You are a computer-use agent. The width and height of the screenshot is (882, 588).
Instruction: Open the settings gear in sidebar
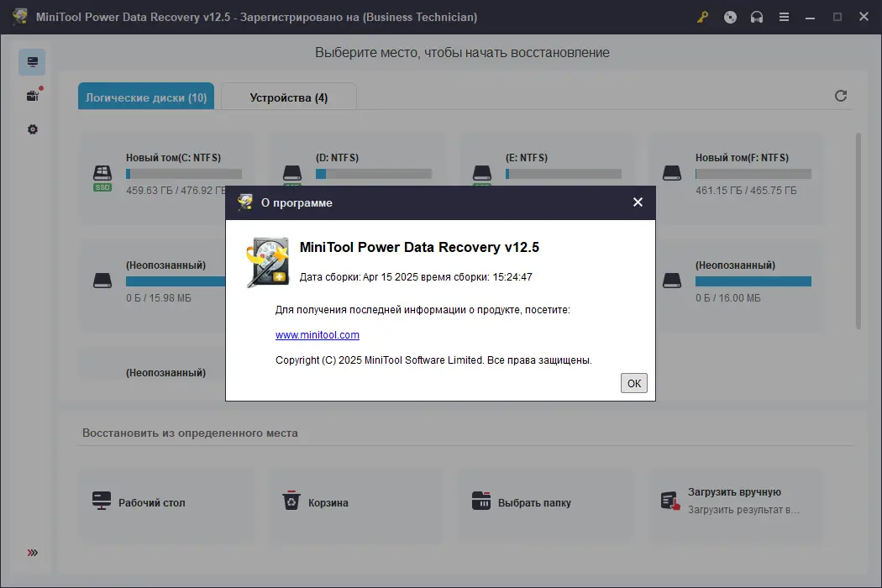tap(33, 129)
